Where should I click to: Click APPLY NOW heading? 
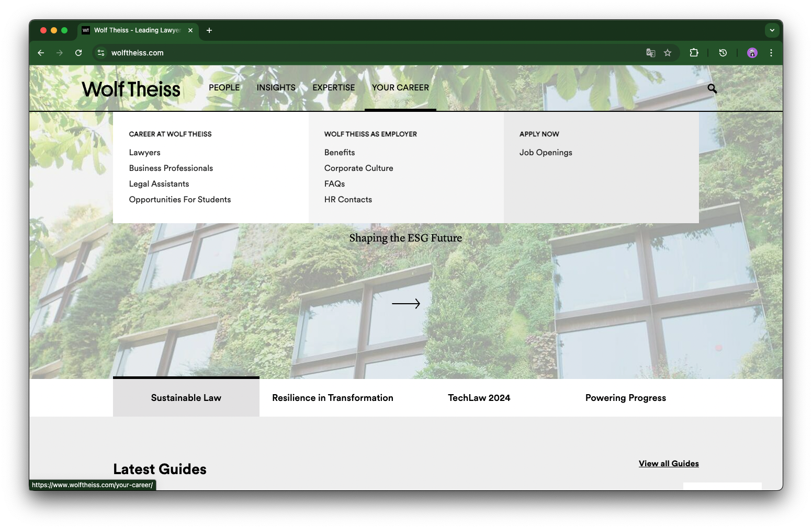[539, 134]
